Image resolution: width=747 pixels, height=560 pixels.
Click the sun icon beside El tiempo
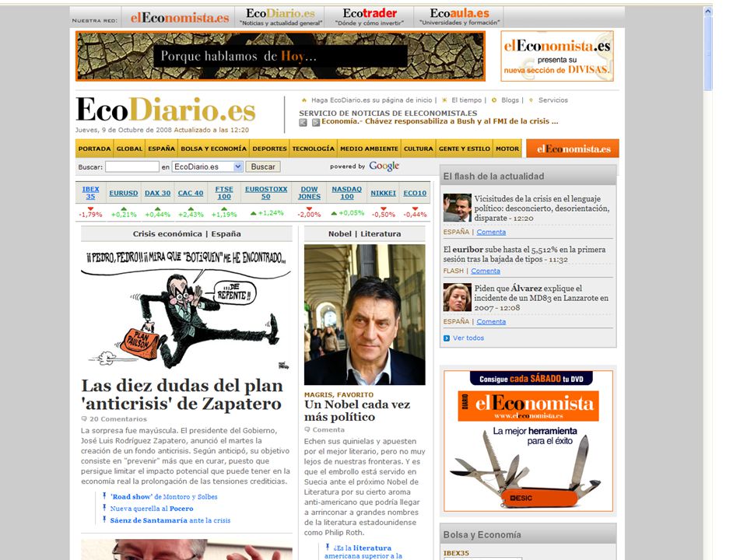[x=444, y=100]
